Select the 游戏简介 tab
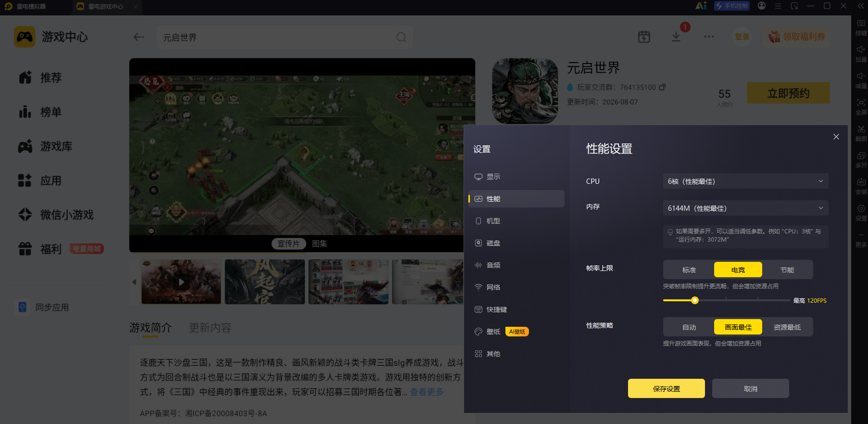Viewport: 868px width, 424px height. [x=151, y=328]
